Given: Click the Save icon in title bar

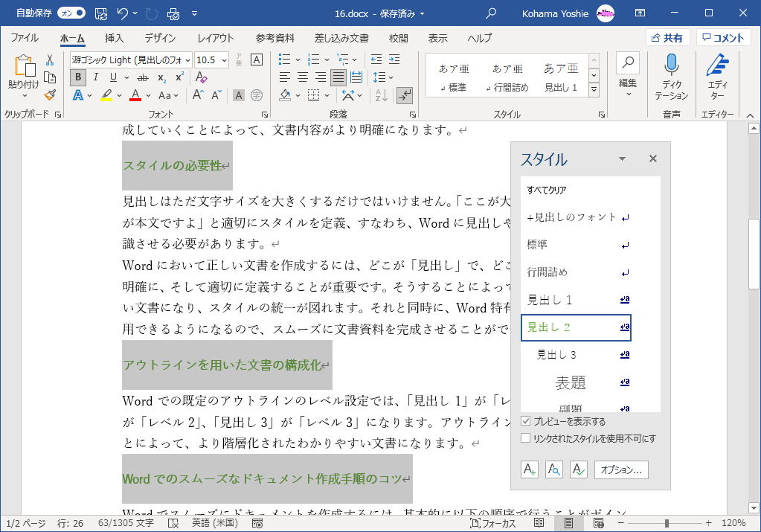Looking at the screenshot, I should (x=101, y=13).
